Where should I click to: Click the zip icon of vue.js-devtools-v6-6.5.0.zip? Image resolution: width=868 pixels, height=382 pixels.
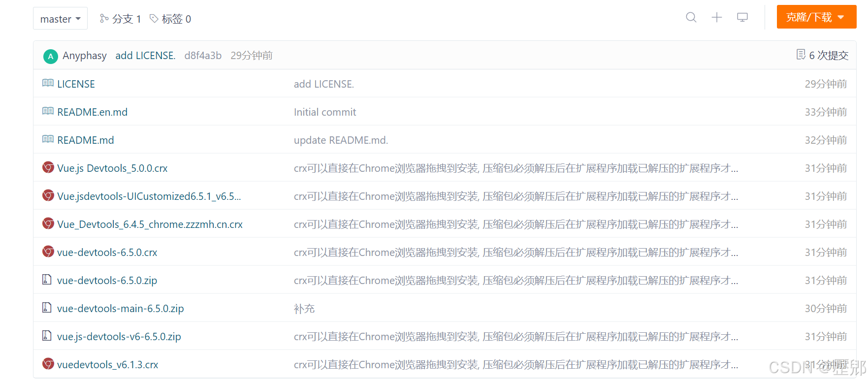[x=47, y=336]
